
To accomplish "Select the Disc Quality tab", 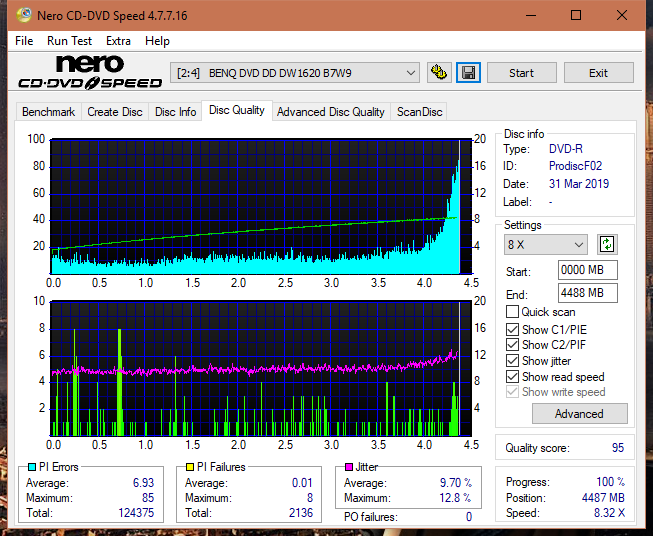I will [237, 110].
